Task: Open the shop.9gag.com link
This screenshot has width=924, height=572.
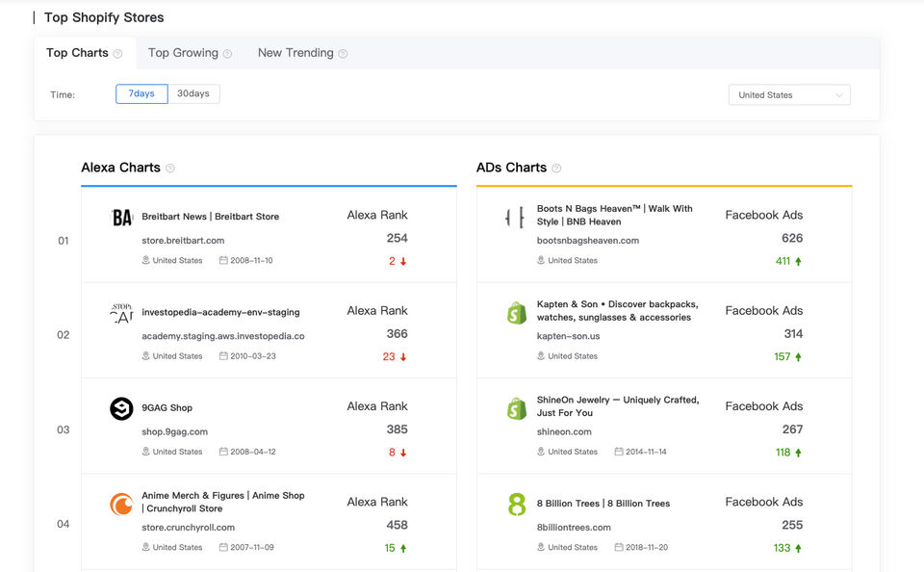Action: click(174, 431)
